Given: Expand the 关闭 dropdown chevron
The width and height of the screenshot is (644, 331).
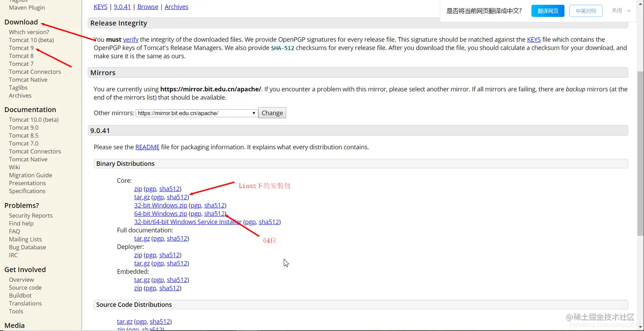Looking at the screenshot, I should click(629, 11).
